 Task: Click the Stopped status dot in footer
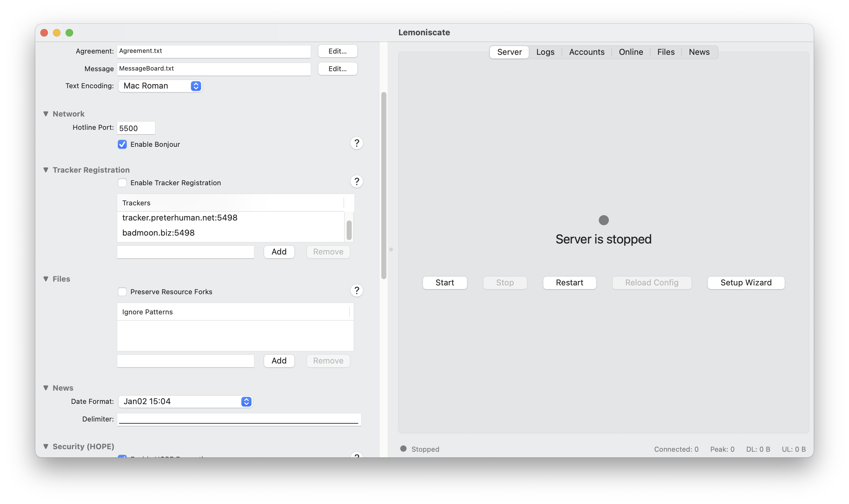[x=403, y=449]
